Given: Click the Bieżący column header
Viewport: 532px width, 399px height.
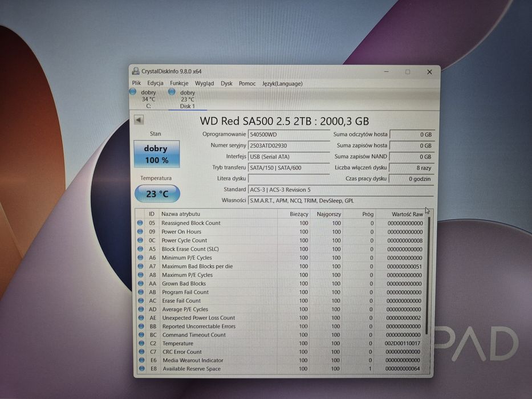Looking at the screenshot, I should click(294, 214).
